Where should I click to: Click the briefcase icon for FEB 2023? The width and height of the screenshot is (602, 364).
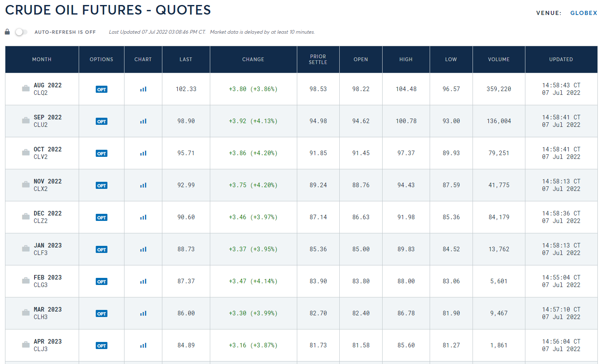[26, 280]
